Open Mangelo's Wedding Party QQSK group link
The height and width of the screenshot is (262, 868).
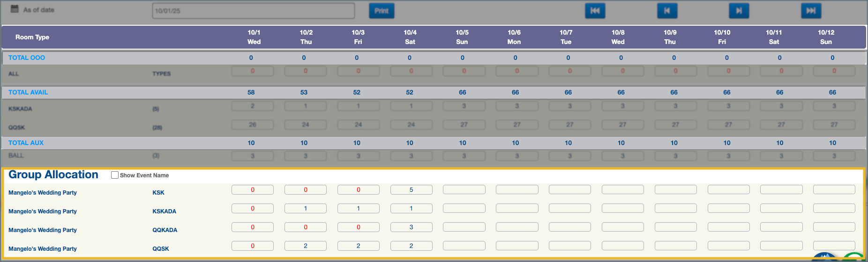point(43,249)
